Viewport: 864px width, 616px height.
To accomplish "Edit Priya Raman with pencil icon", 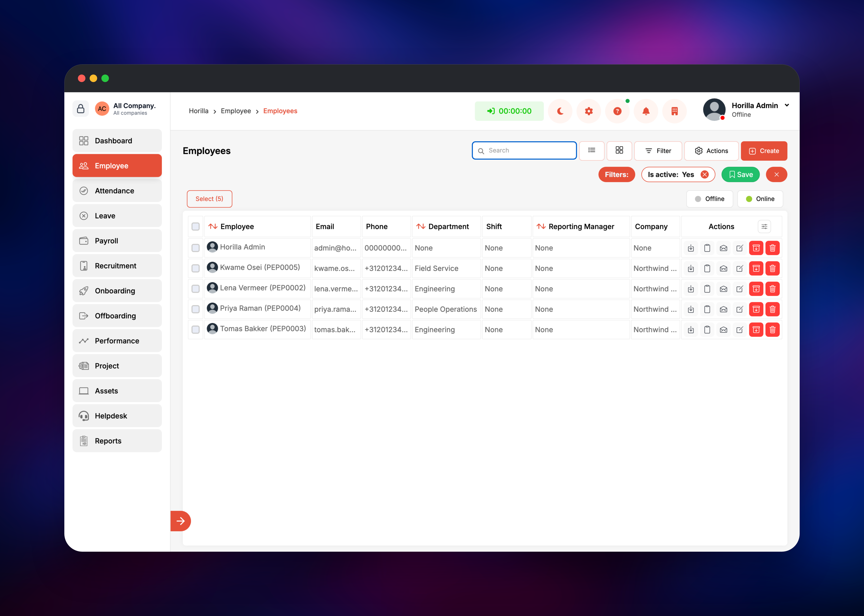I will tap(740, 309).
